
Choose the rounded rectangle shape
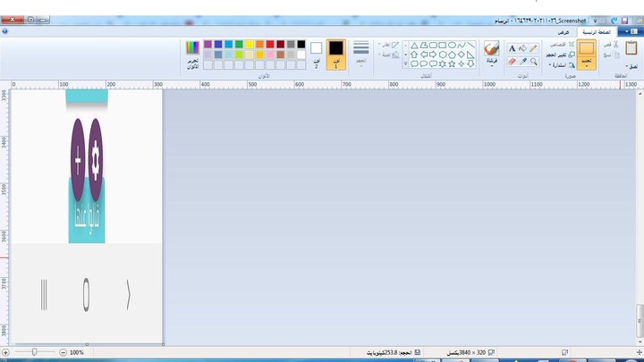[433, 46]
